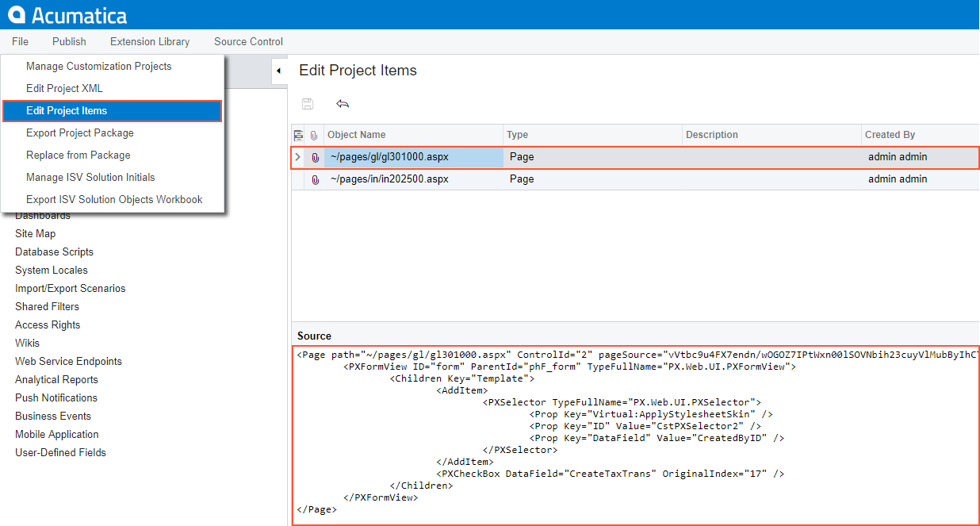The width and height of the screenshot is (980, 526).
Task: Open the Extension Library menu
Action: pos(150,41)
